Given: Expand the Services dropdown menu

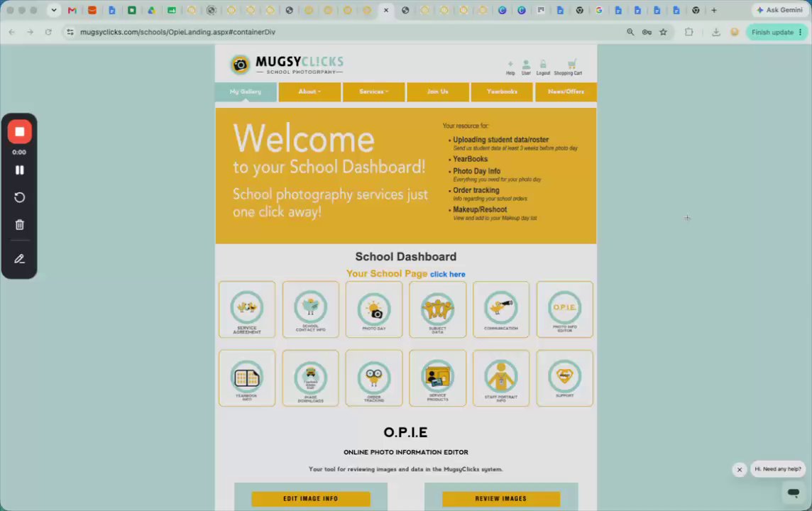Looking at the screenshot, I should (x=374, y=92).
